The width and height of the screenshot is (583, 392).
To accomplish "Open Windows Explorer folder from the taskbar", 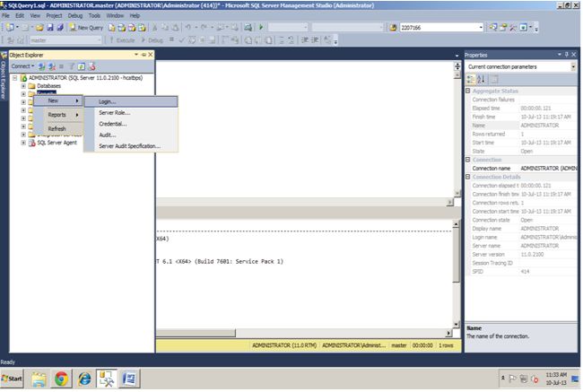I will [39, 379].
